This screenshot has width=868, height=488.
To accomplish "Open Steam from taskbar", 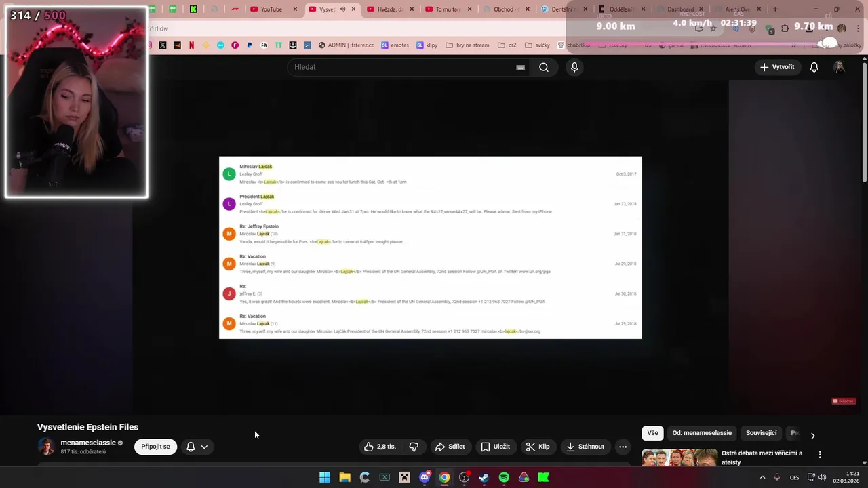I will tap(484, 477).
